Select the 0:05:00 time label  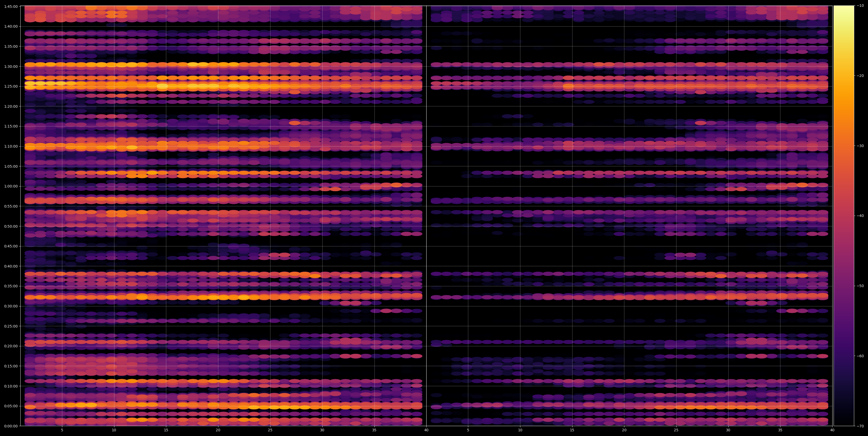11,406
